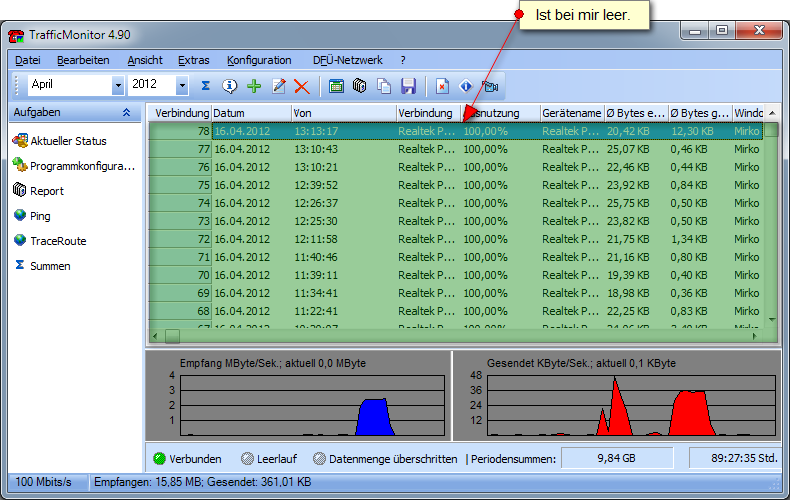Open the Konfiguration menu
790x500 pixels.
pos(259,60)
